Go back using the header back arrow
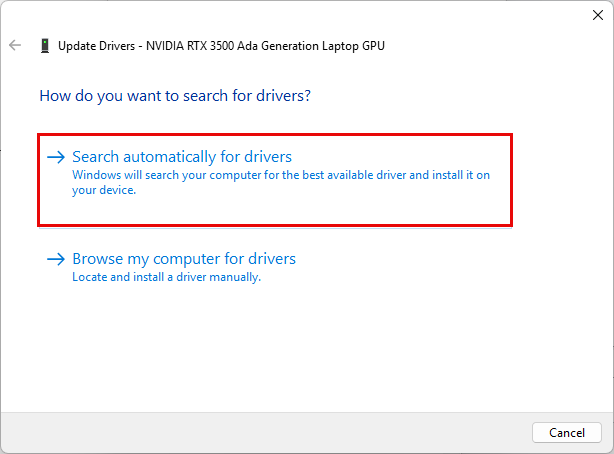Viewport: 614px width, 454px height. pyautogui.click(x=15, y=45)
